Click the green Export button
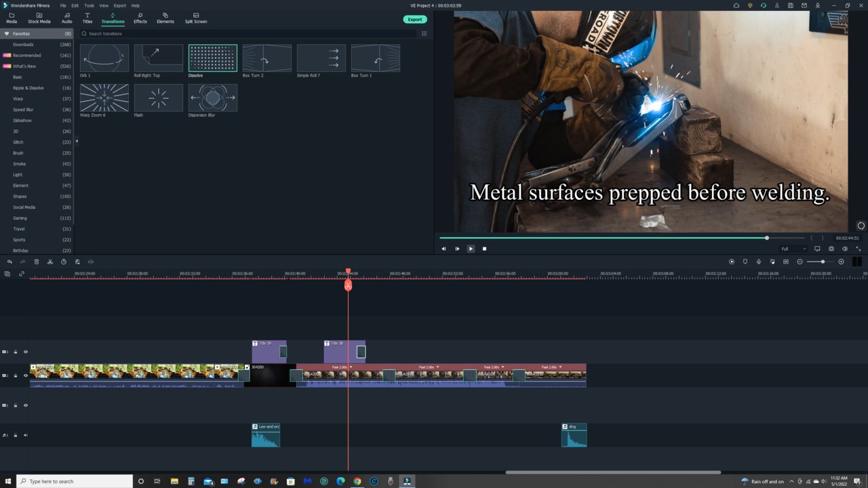The width and height of the screenshot is (868, 488). pyautogui.click(x=415, y=20)
